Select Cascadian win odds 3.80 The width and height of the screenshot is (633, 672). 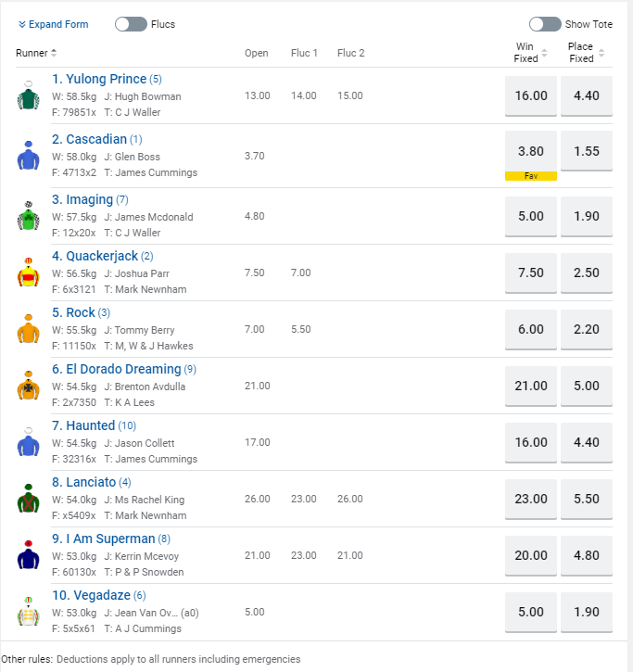point(530,151)
